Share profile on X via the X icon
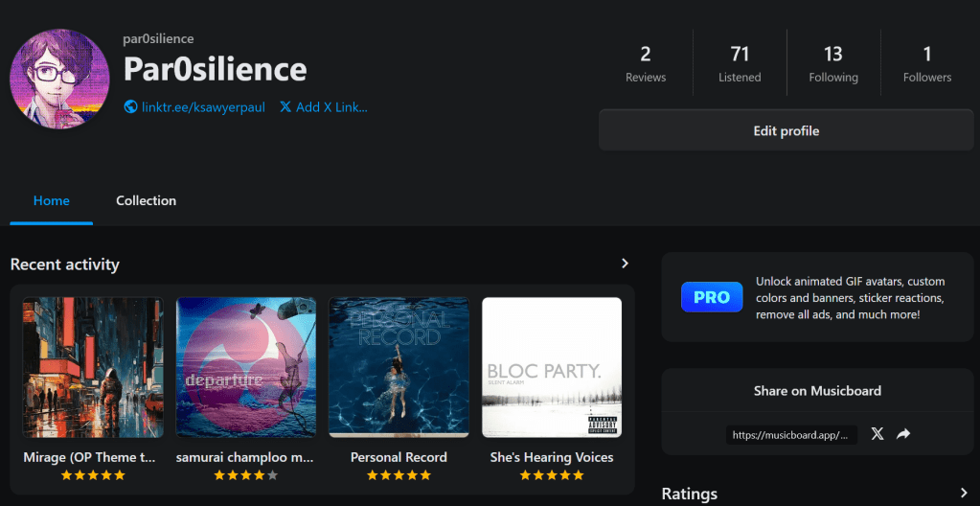The image size is (980, 506). pyautogui.click(x=877, y=434)
